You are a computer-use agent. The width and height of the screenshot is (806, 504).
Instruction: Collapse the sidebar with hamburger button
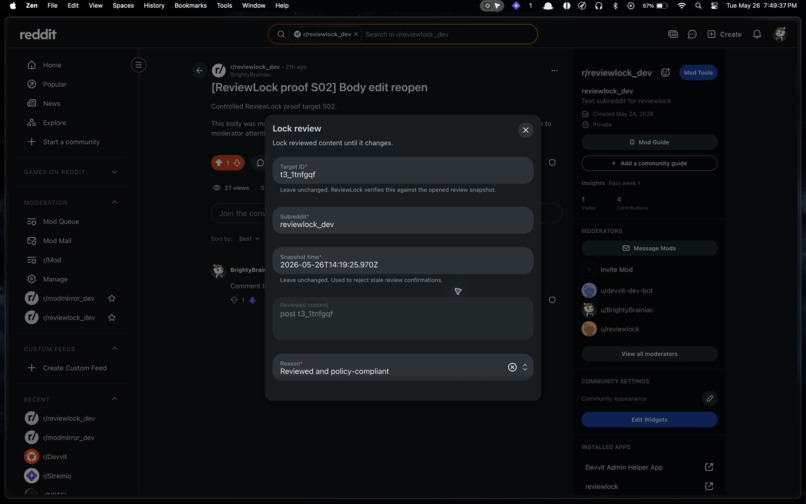(x=138, y=65)
